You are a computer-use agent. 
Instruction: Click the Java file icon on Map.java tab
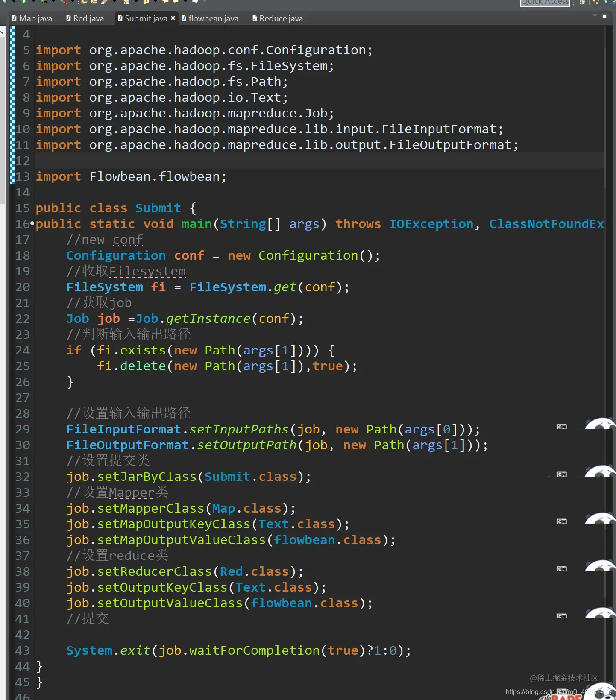tap(15, 18)
